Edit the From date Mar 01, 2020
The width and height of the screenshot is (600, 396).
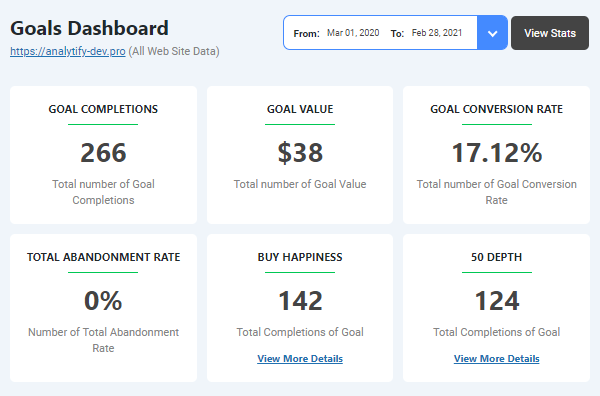pyautogui.click(x=353, y=33)
